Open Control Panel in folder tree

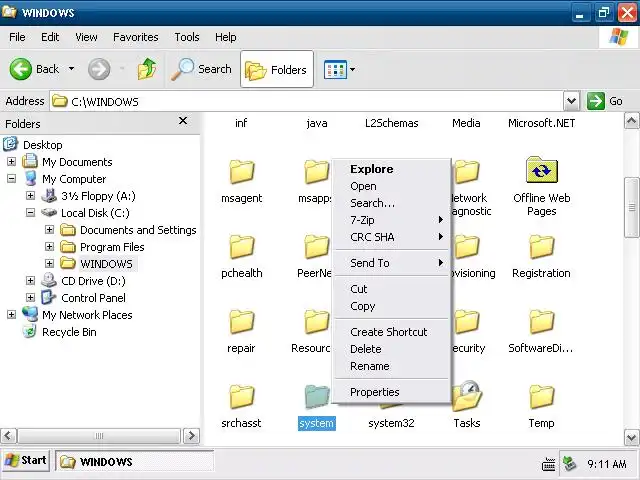point(93,298)
